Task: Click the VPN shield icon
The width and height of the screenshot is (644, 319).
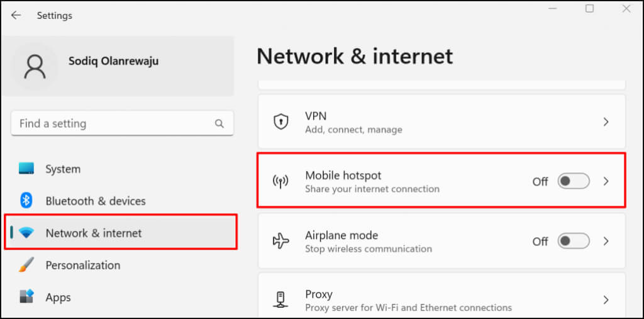Action: (x=280, y=122)
